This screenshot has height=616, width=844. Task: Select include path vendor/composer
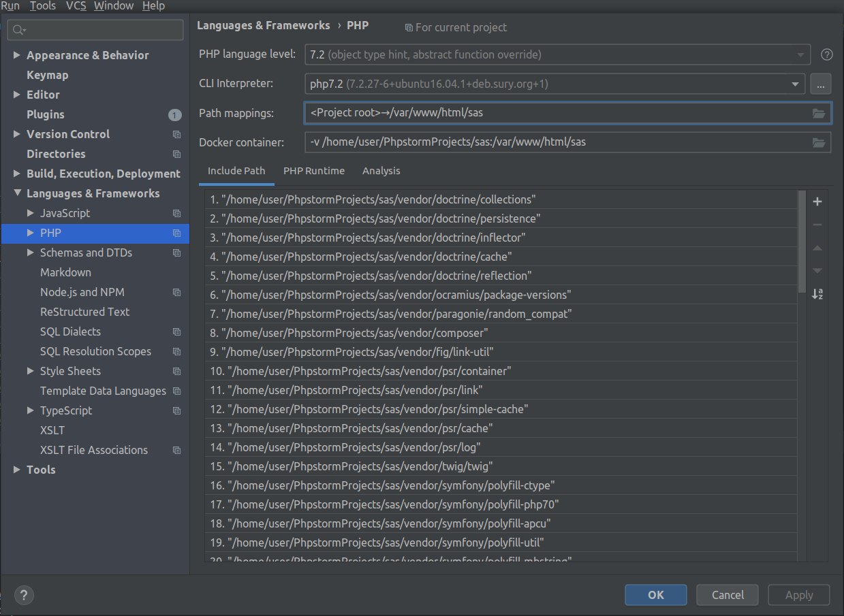coord(501,333)
